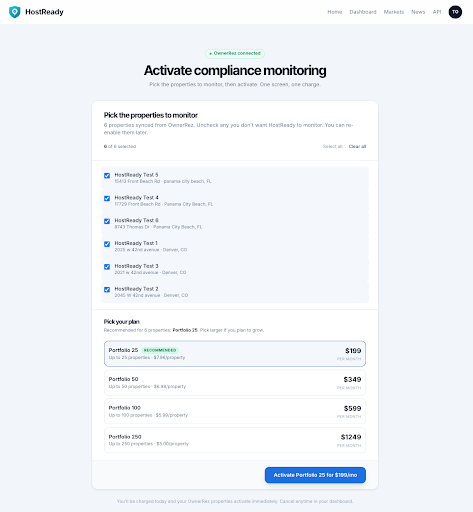The image size is (473, 512).
Task: Click the $1249 price text
Action: (351, 437)
